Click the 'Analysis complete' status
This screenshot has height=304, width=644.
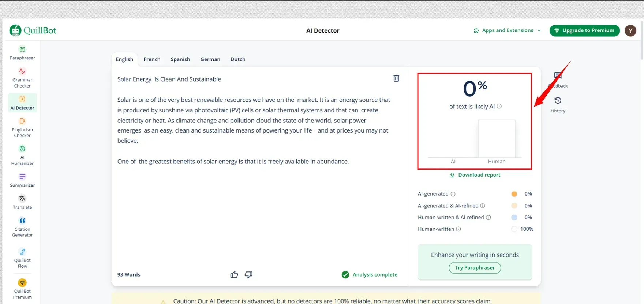coord(369,275)
